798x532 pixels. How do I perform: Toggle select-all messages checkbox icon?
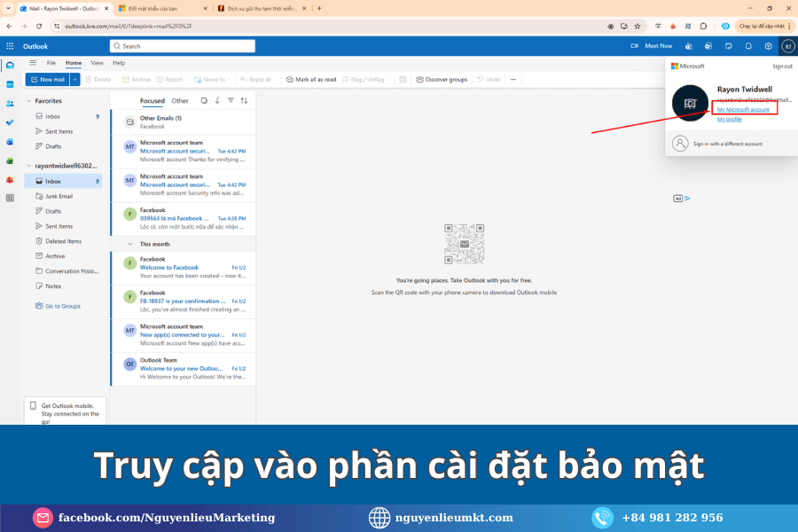point(204,101)
